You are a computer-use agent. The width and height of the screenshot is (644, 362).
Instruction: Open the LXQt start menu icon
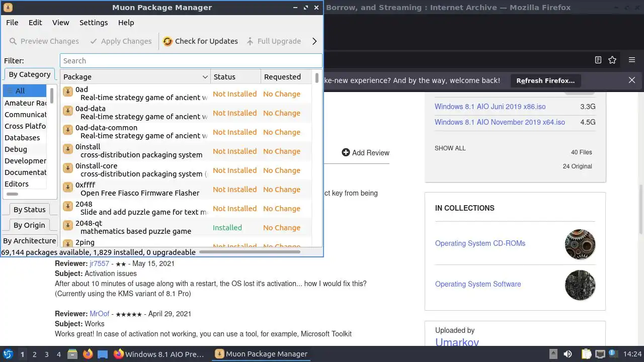8,354
